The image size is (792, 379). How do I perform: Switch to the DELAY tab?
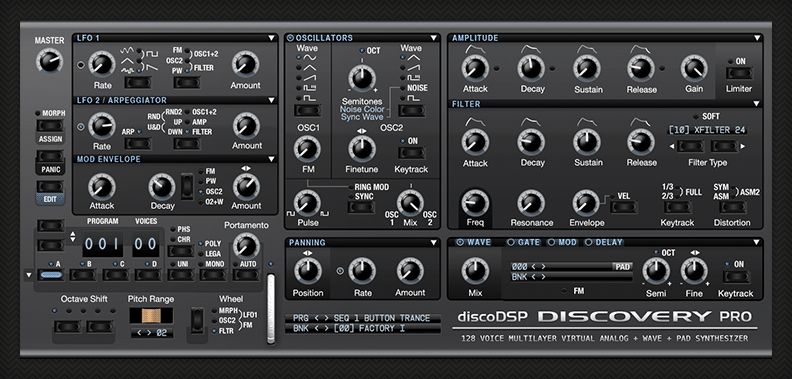(604, 243)
